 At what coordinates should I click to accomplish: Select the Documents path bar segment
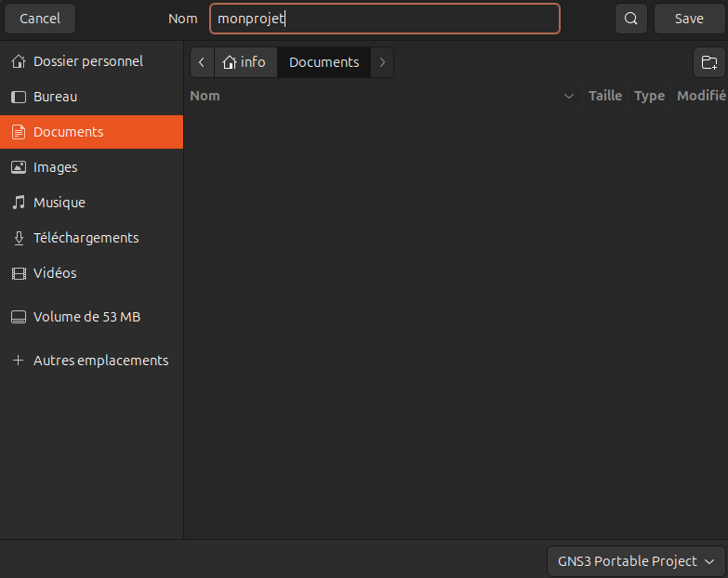click(x=324, y=62)
